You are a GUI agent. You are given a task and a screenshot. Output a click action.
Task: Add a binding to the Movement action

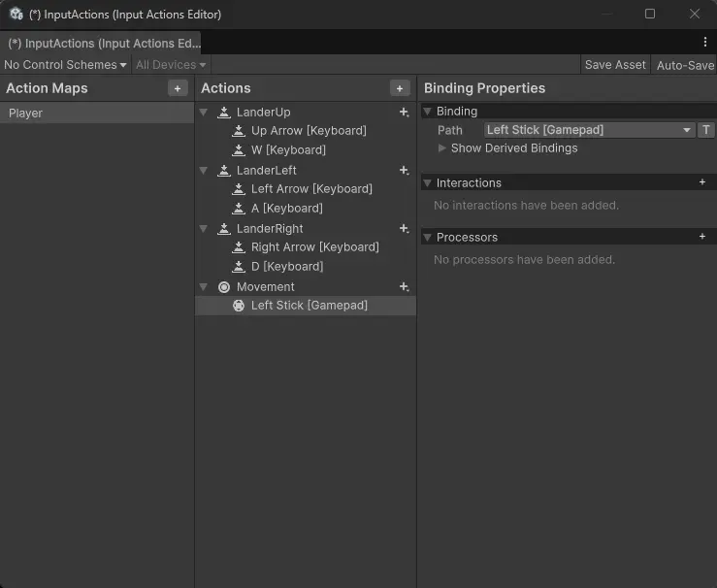click(x=404, y=287)
